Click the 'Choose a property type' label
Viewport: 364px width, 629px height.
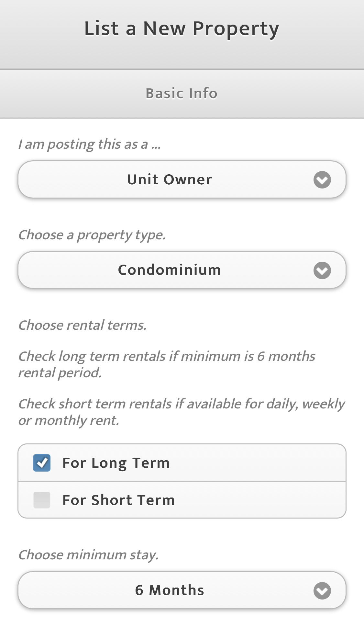tap(92, 235)
